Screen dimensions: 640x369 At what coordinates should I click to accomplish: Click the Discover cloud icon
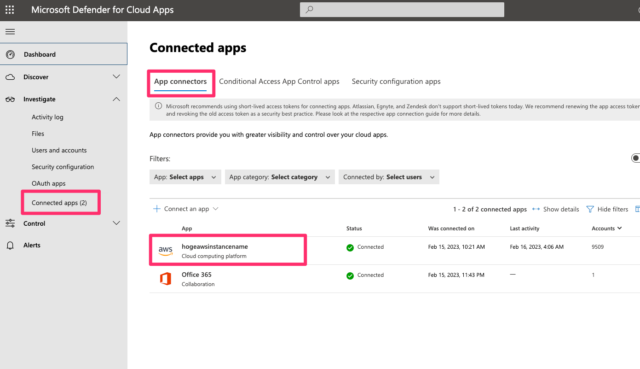tap(10, 77)
